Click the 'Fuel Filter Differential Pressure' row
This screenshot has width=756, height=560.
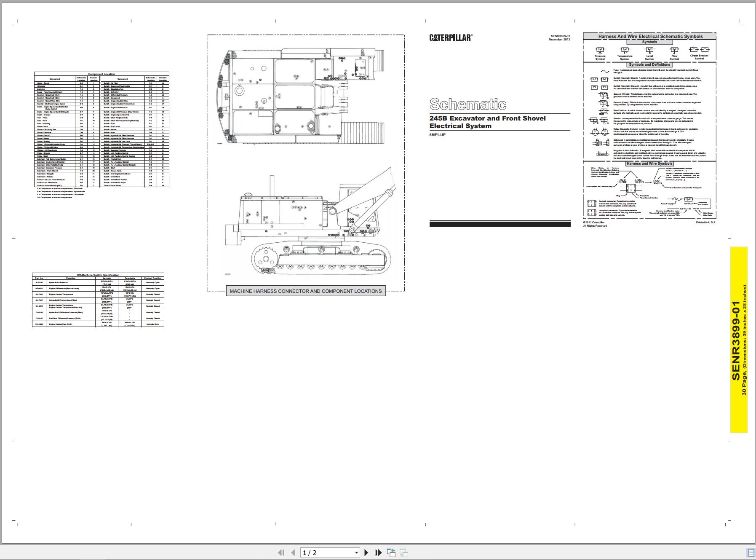point(98,318)
